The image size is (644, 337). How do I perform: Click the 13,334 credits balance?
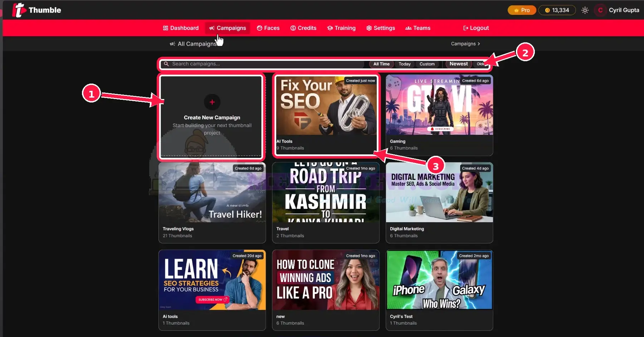[557, 10]
